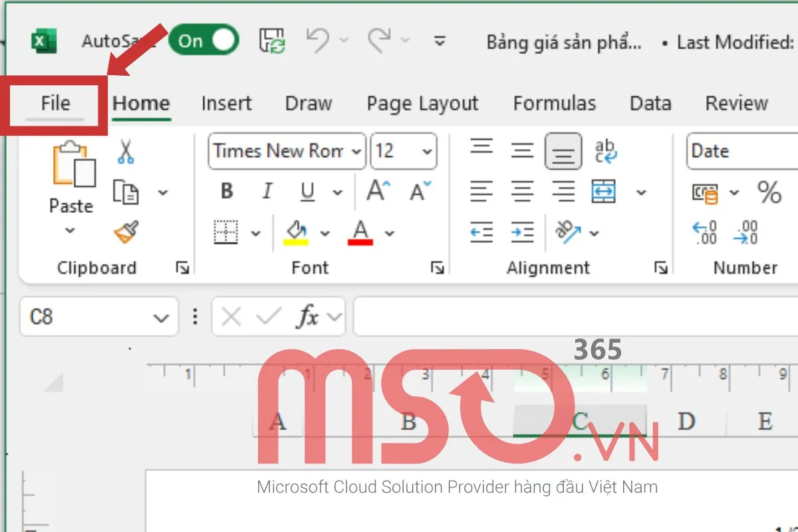This screenshot has width=798, height=532.
Task: Click the Undo button
Action: [x=318, y=41]
